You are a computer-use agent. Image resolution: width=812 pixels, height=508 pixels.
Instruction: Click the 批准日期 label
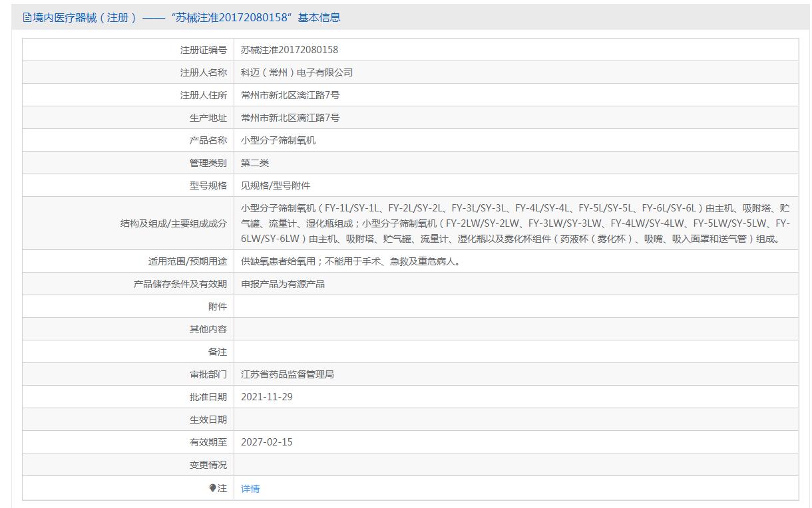208,397
